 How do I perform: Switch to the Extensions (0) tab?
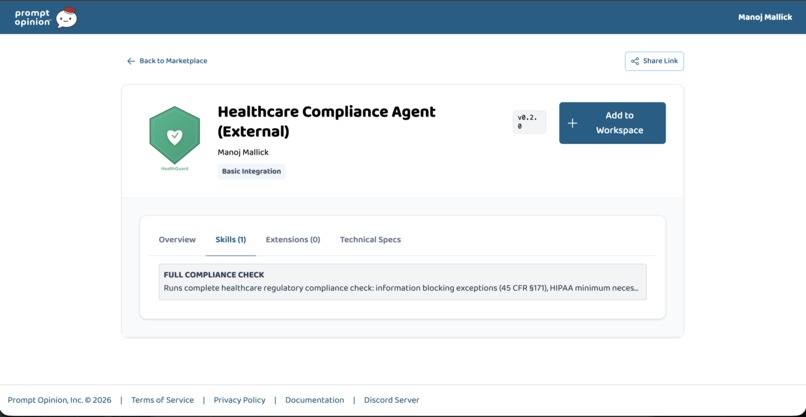[x=293, y=240]
